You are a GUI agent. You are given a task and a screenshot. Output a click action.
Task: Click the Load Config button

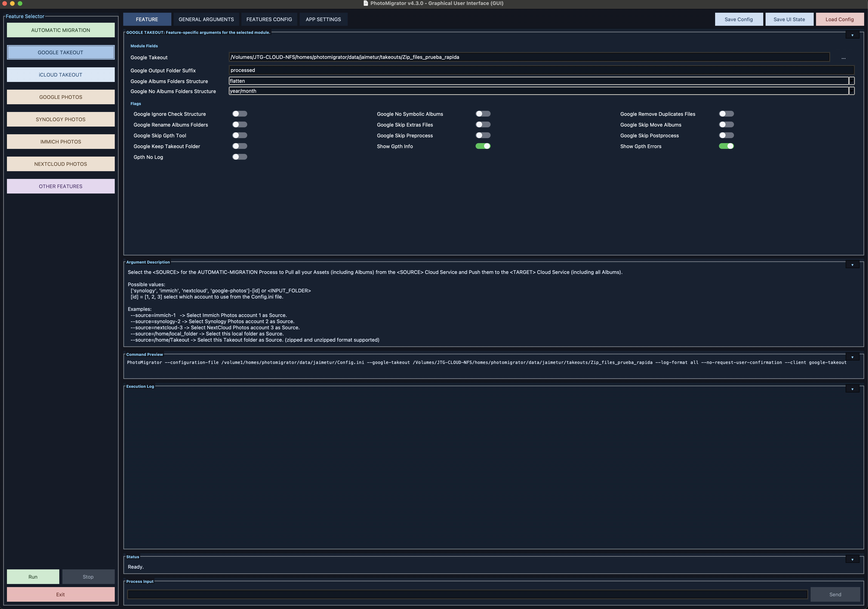840,19
